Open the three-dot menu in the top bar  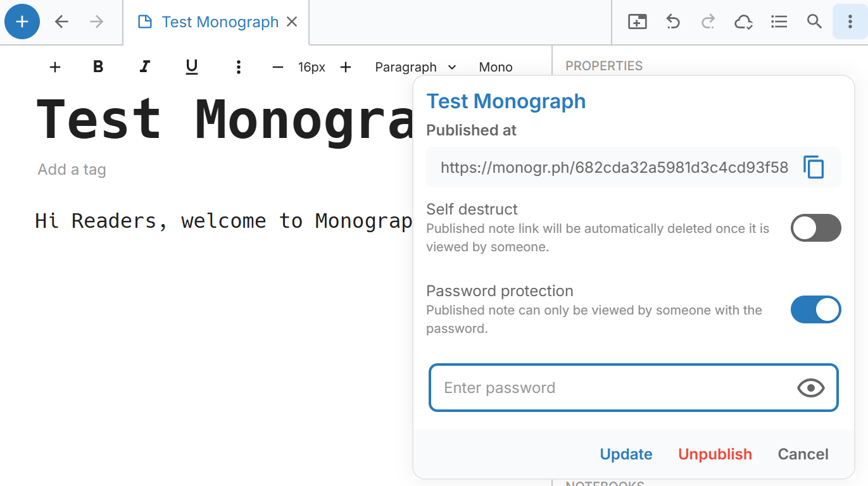pos(850,21)
